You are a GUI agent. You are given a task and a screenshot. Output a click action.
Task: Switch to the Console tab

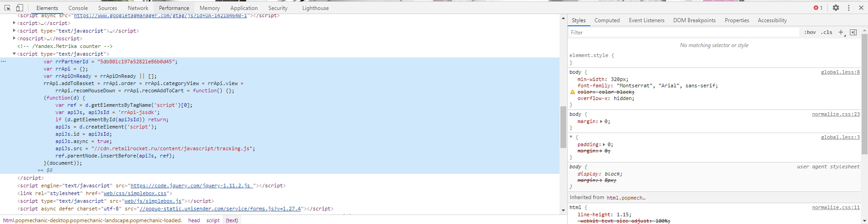pyautogui.click(x=78, y=8)
